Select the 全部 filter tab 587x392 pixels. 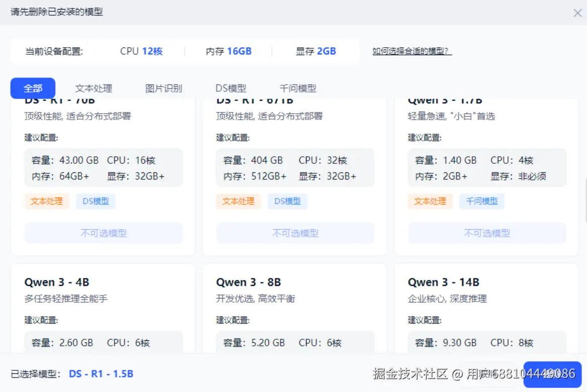pyautogui.click(x=32, y=88)
